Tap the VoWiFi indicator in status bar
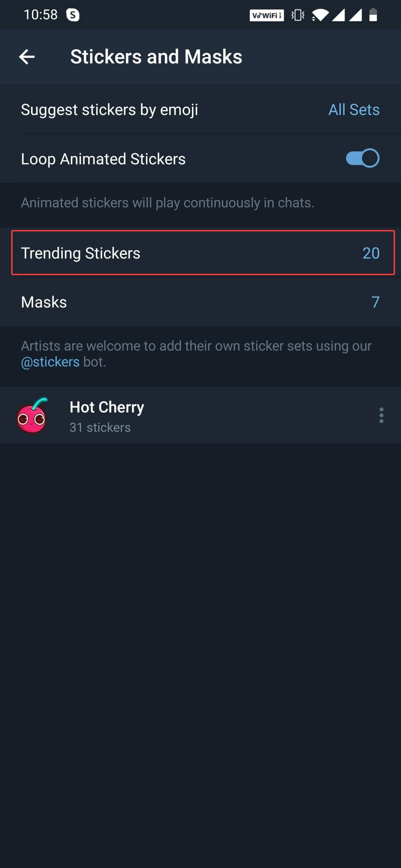The width and height of the screenshot is (401, 868). coord(267,15)
